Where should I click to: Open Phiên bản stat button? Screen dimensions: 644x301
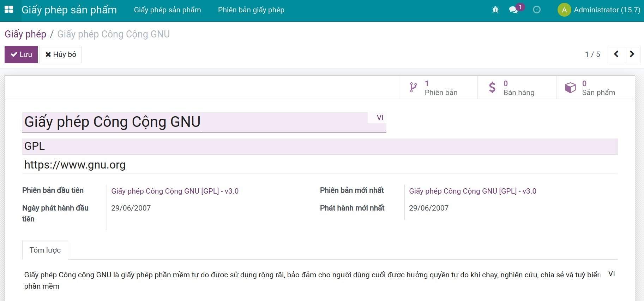click(x=438, y=88)
